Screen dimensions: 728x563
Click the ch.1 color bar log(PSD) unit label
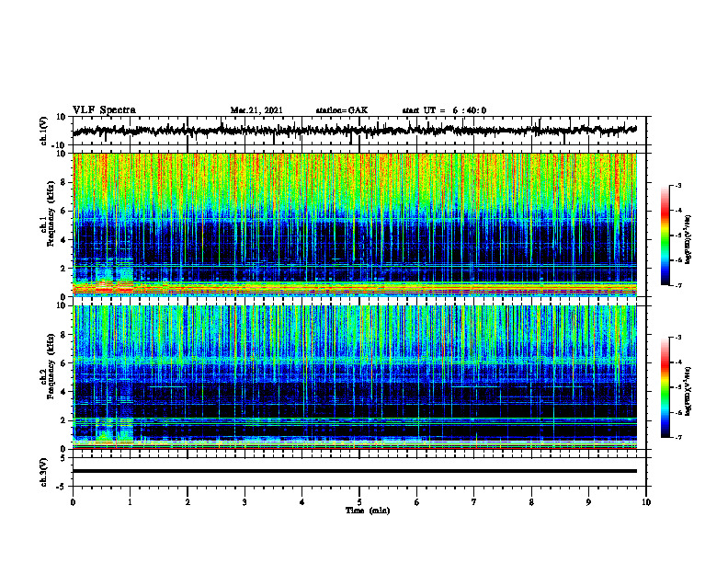pyautogui.click(x=688, y=239)
